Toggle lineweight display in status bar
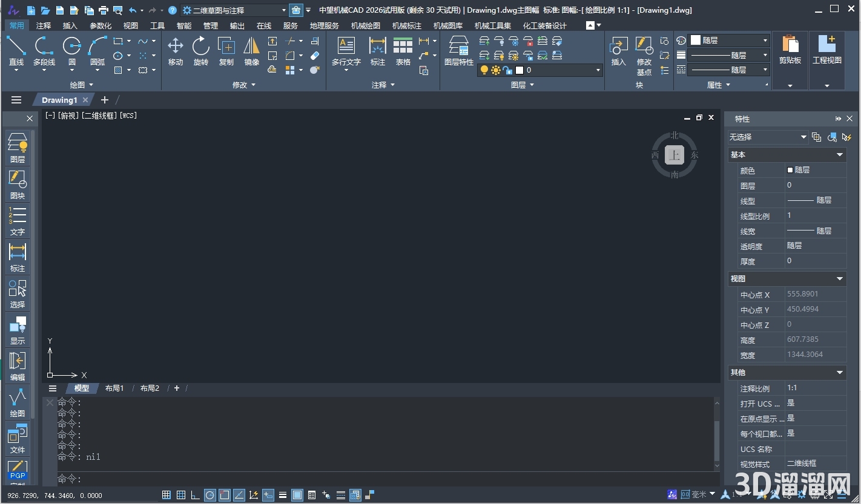861x504 pixels. (x=283, y=495)
